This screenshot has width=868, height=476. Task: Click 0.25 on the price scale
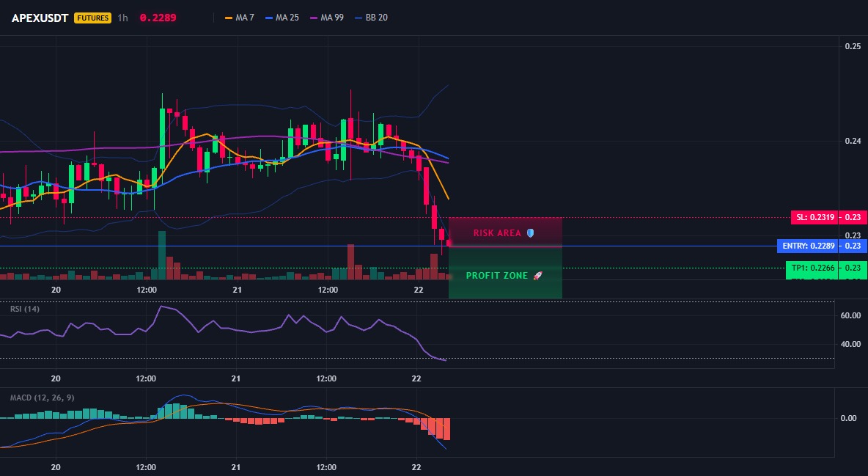click(853, 46)
